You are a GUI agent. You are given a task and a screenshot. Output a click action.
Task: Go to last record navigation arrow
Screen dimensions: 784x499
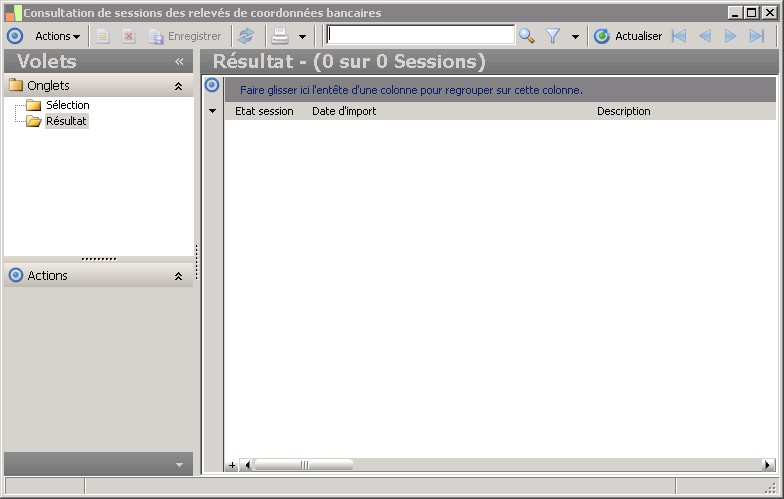click(x=756, y=36)
